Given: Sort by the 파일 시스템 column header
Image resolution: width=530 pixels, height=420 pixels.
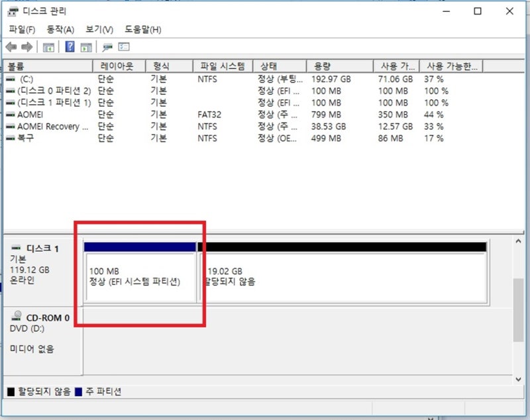Looking at the screenshot, I should [223, 66].
